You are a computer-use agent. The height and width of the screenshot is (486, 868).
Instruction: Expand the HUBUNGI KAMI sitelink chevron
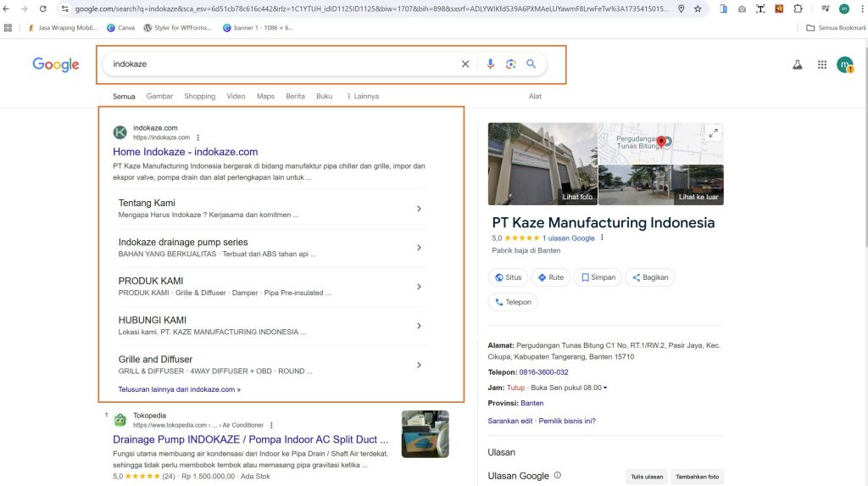pyautogui.click(x=419, y=326)
